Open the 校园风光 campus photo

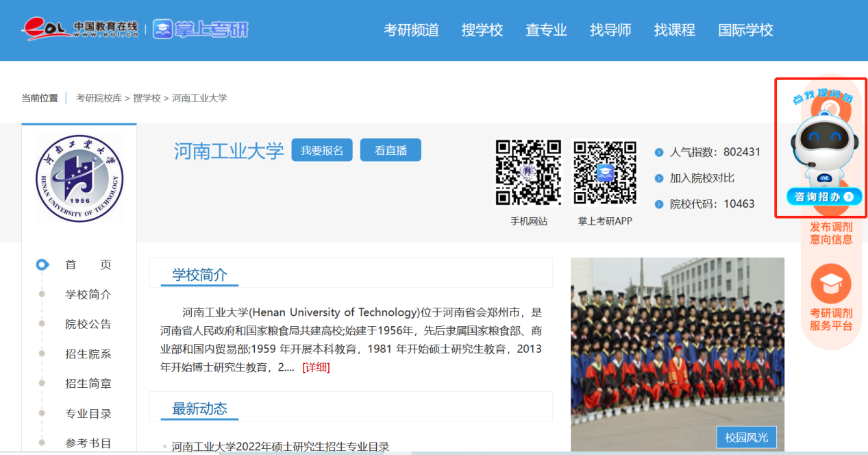tap(677, 353)
